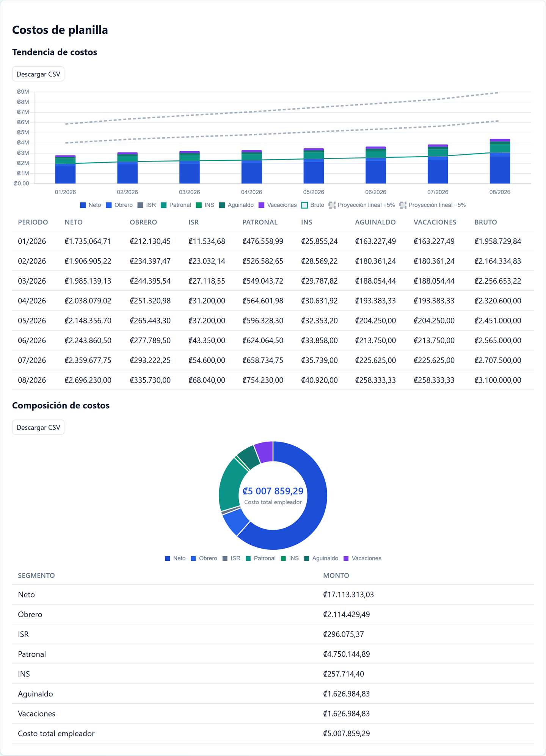This screenshot has height=756, width=546.
Task: Select Patronal amount ₡4.750.144,89
Action: [x=347, y=654]
